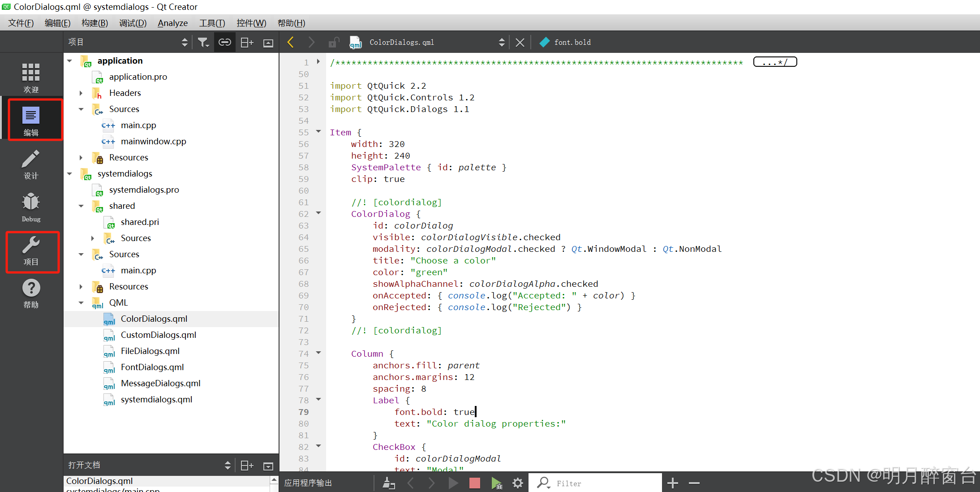Screen dimensions: 980x492
Task: Open FontDialogs.qml from project tree
Action: click(x=152, y=367)
